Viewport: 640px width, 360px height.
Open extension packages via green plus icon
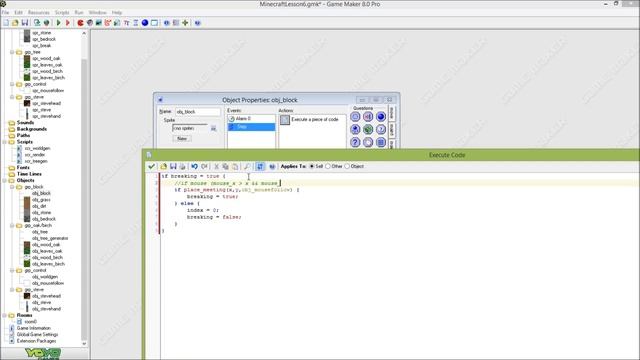tap(185, 23)
